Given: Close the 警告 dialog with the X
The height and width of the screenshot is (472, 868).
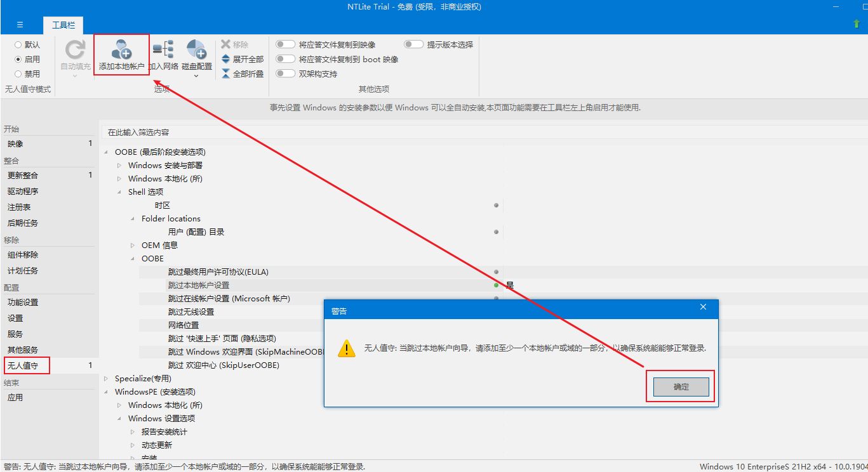Looking at the screenshot, I should [703, 307].
